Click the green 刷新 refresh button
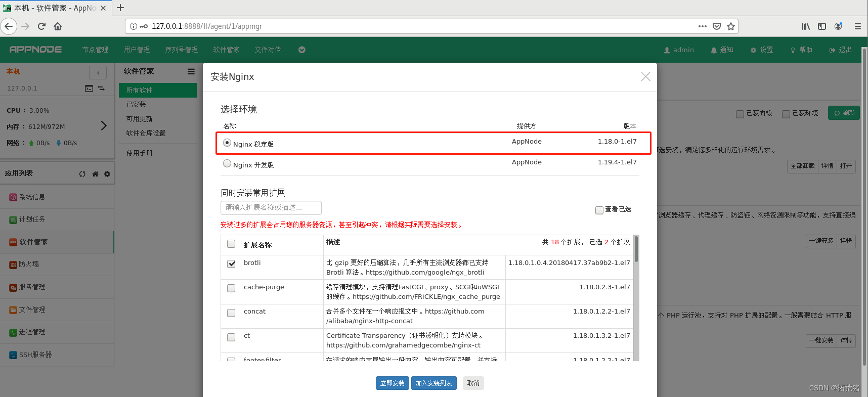The image size is (868, 397). coord(844,113)
